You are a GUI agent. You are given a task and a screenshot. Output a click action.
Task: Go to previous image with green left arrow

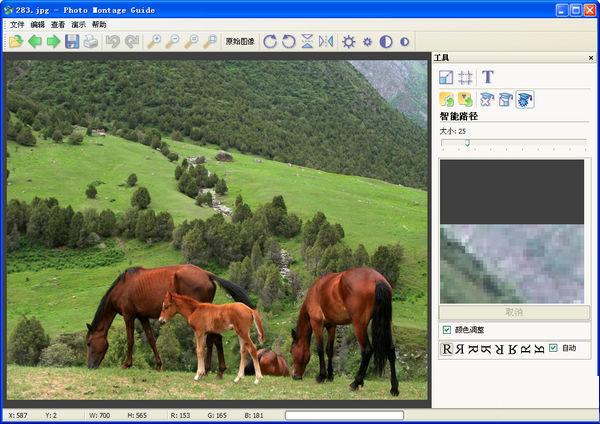35,41
